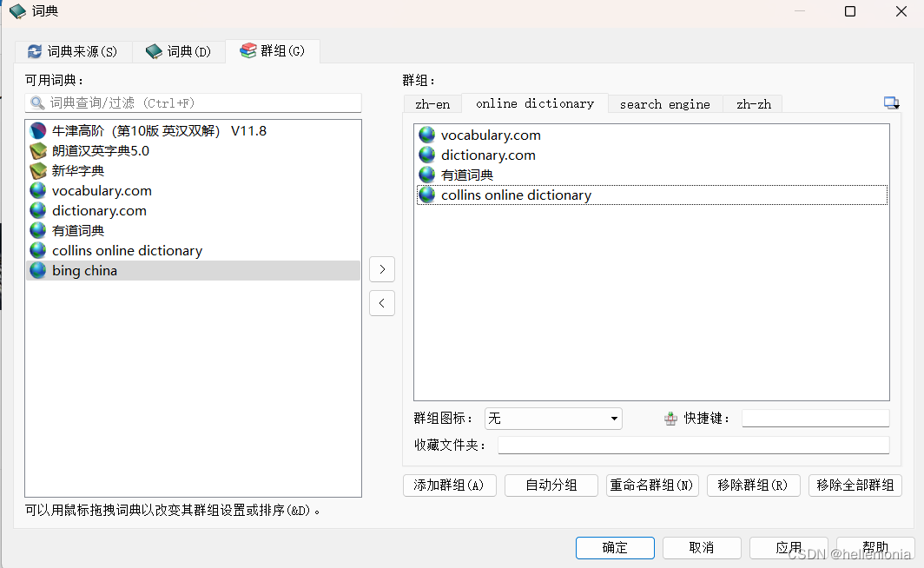Select dictionary.com in the group list
This screenshot has width=924, height=568.
(x=651, y=155)
